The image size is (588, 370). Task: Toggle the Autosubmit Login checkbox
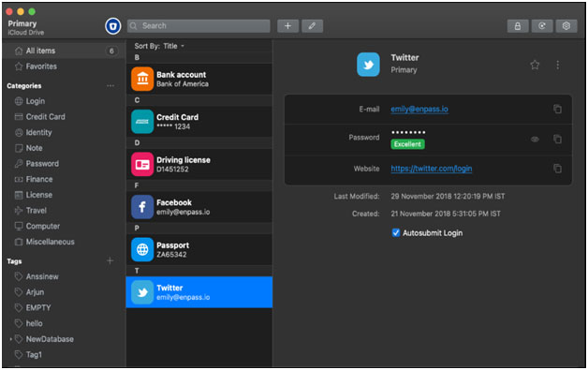[396, 232]
